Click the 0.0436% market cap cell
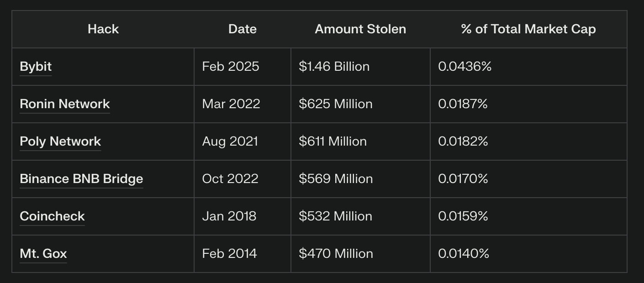This screenshot has height=283, width=644. tap(465, 67)
